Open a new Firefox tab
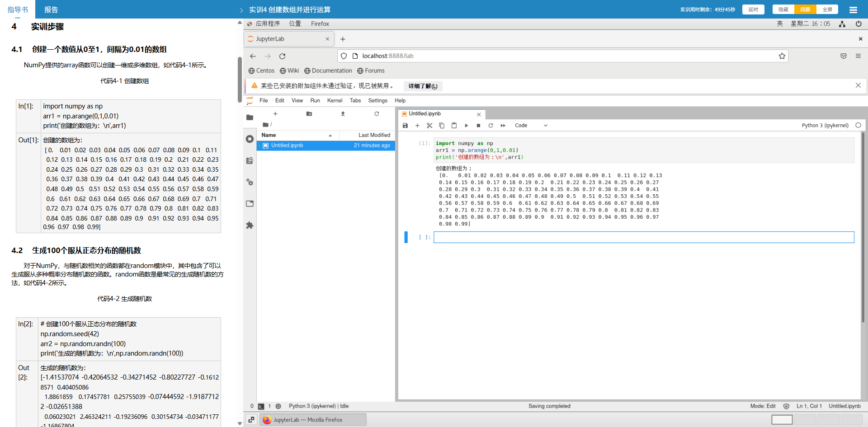Viewport: 868px width, 427px height. (x=343, y=39)
